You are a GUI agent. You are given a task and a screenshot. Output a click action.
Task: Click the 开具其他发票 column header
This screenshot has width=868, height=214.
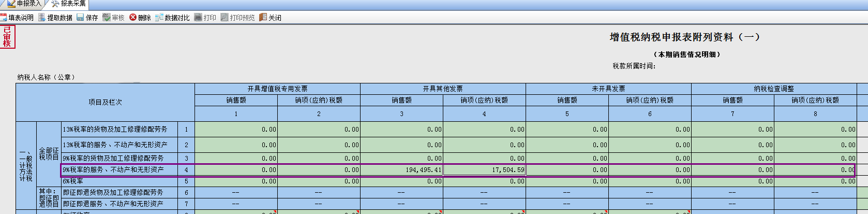[443, 89]
